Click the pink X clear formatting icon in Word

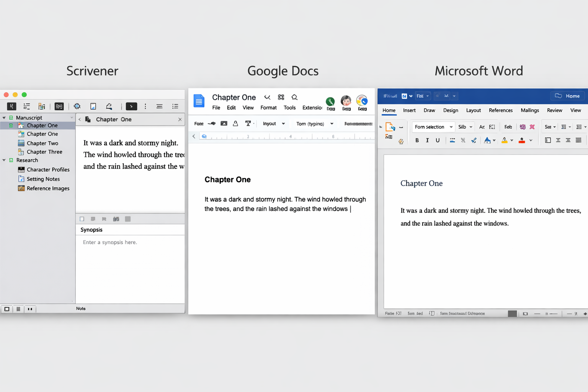[532, 127]
